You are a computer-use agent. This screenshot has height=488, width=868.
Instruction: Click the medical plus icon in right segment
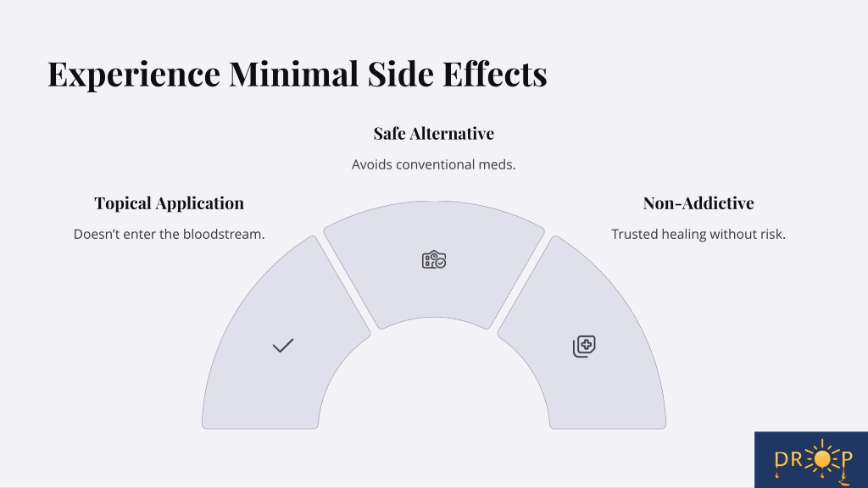tap(584, 347)
